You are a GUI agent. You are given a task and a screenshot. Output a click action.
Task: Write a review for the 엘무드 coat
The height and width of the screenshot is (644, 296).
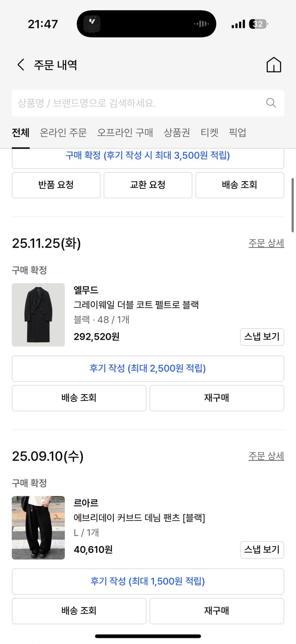click(148, 368)
